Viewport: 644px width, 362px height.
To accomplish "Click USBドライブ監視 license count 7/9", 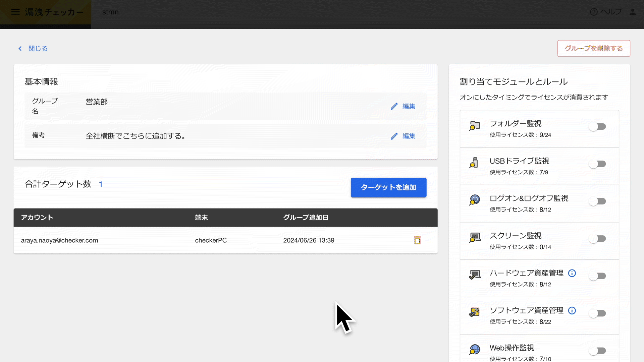I will 544,172.
